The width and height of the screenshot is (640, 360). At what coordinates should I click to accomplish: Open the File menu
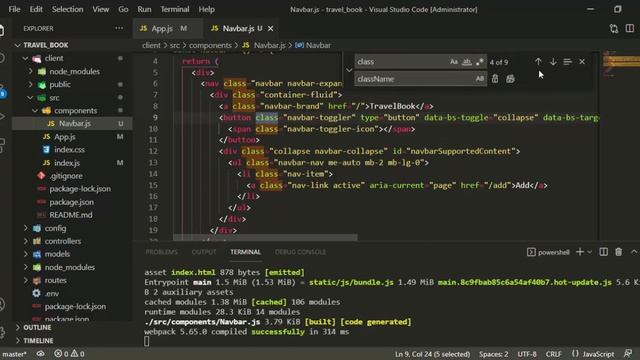click(14, 9)
